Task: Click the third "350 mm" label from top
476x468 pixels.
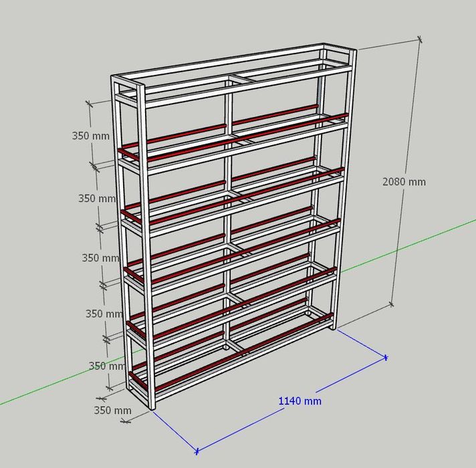Action: pos(100,257)
